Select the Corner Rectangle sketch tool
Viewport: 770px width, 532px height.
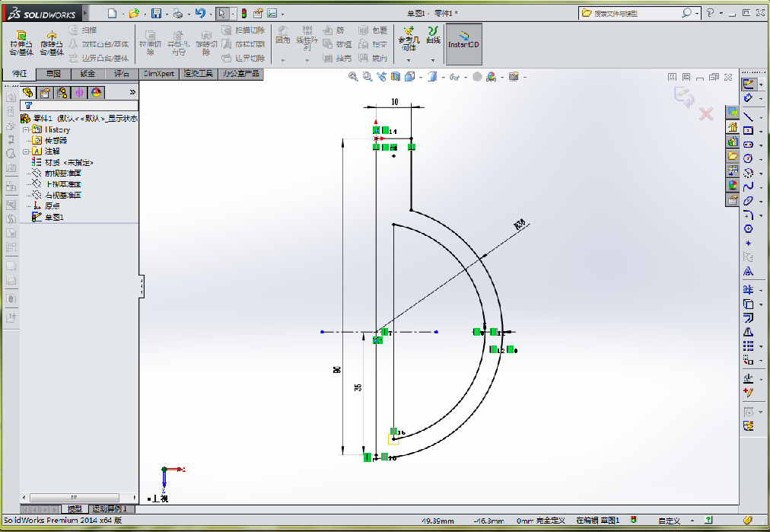tap(748, 131)
